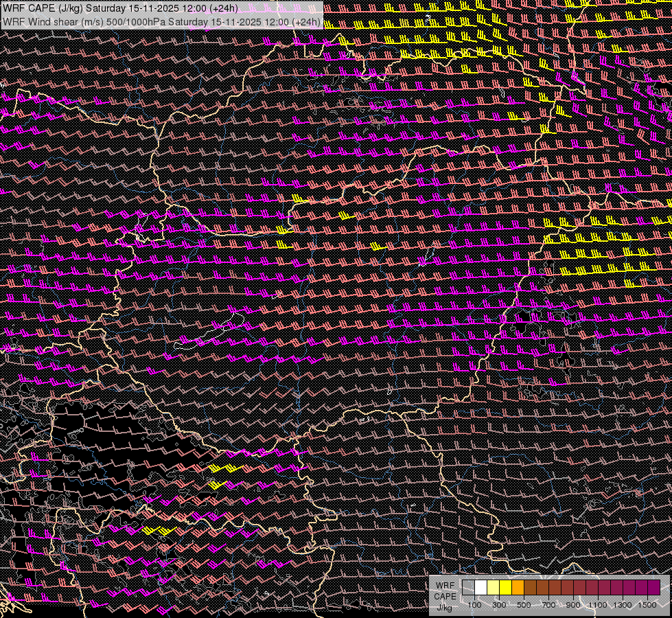Click the rightmost purple legend swatch
The height and width of the screenshot is (618, 672).
click(653, 587)
